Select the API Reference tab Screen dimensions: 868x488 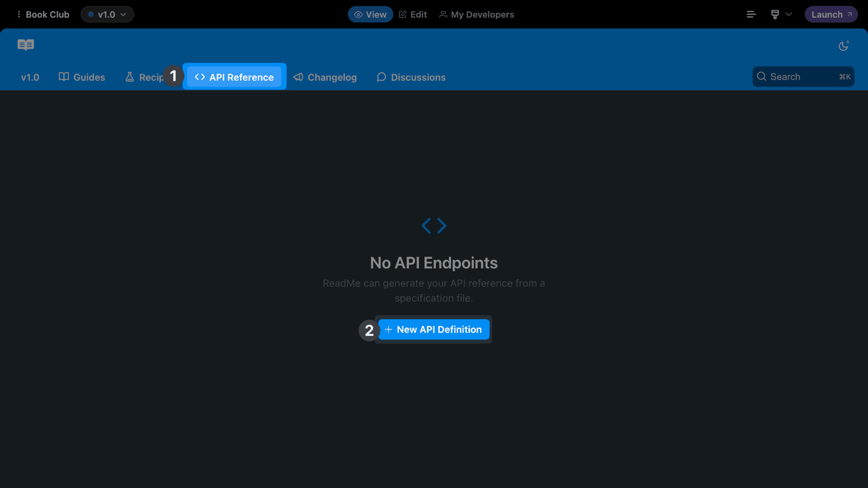pos(234,77)
